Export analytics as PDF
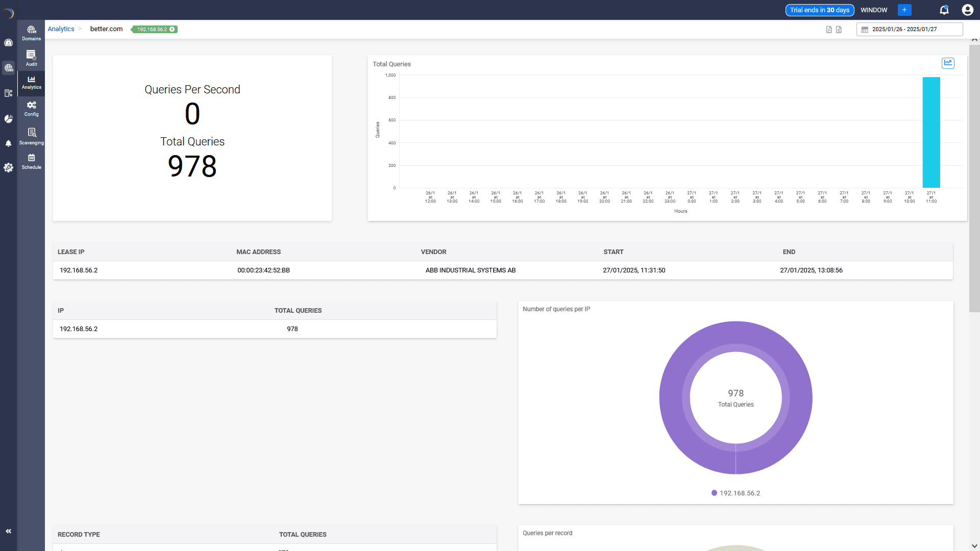980x551 pixels. (x=829, y=29)
